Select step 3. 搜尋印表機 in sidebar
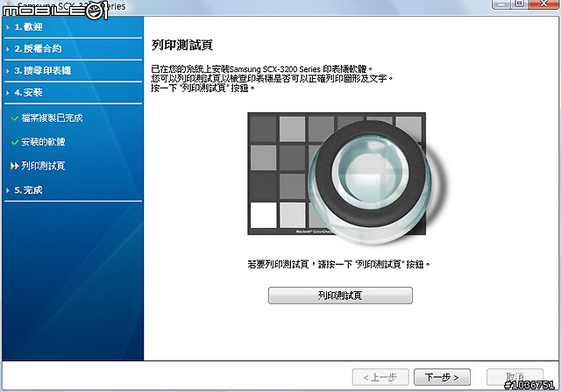This screenshot has width=561, height=392. 43,70
